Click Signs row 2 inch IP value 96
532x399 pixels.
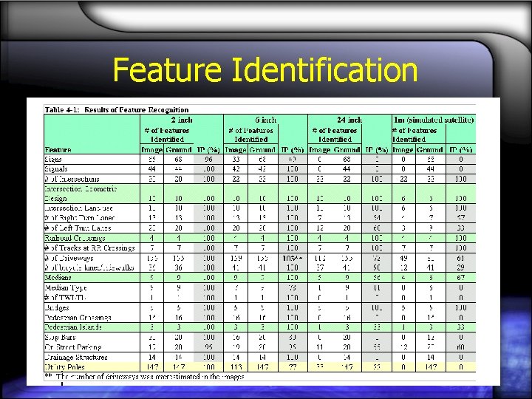[x=208, y=159]
